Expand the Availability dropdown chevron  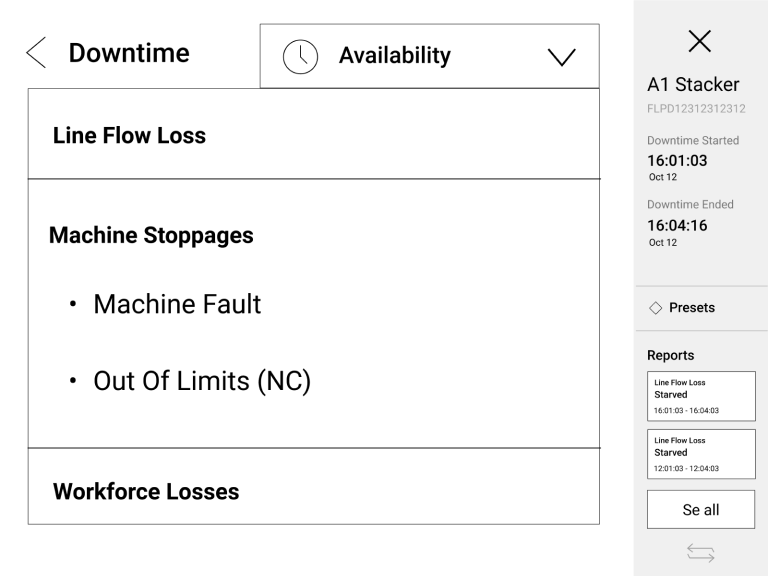562,56
